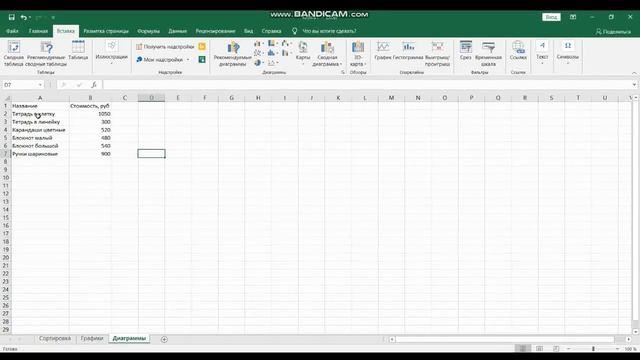Viewport: 640px width, 360px height.
Task: Click the 'Что вы хотите сделать?' search box
Action: pos(329,31)
